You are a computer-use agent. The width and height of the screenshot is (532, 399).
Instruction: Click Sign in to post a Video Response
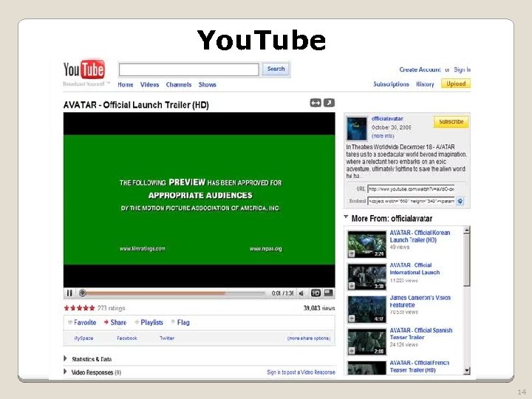[301, 372]
